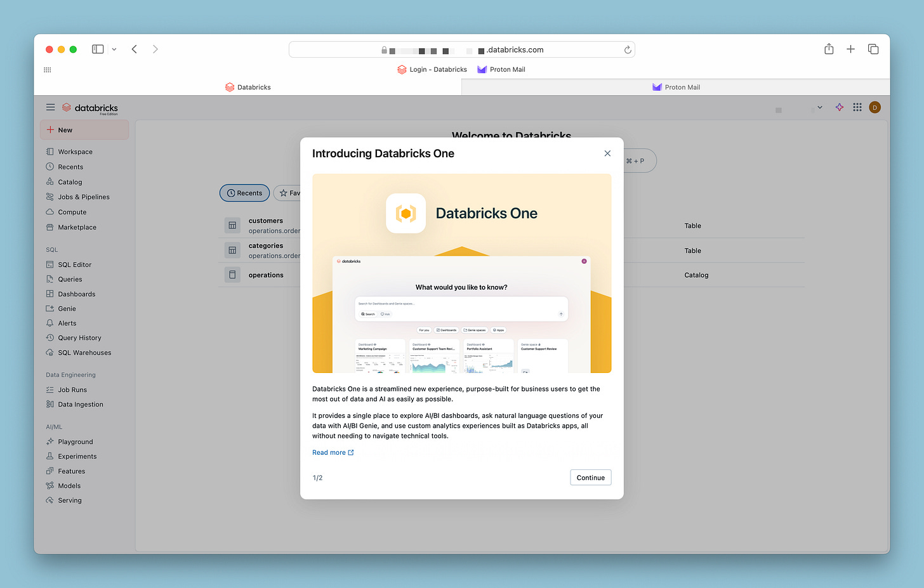Click the New button in sidebar
The image size is (924, 588).
tap(84, 130)
